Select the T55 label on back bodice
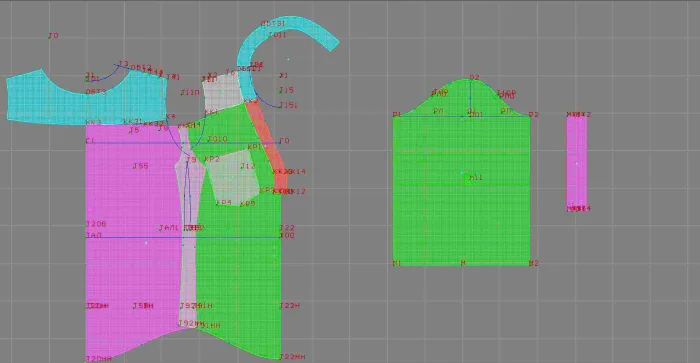Viewport: 700px width, 363px height. (140, 166)
